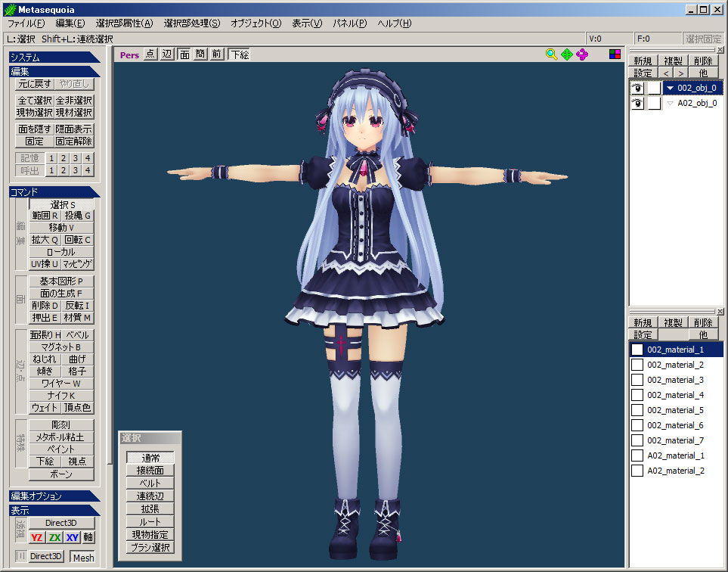This screenshot has height=572, width=728.
Task: Click the XY view button
Action: (73, 538)
